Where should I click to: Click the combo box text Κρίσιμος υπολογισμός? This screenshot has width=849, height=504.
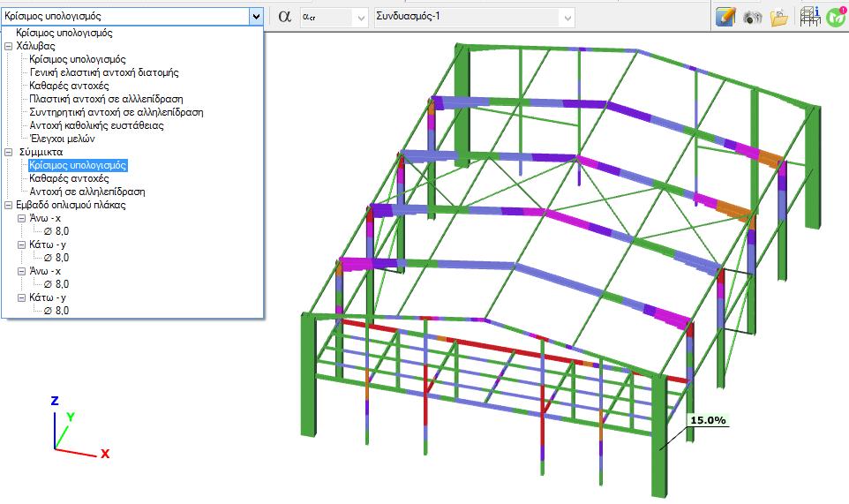click(53, 16)
